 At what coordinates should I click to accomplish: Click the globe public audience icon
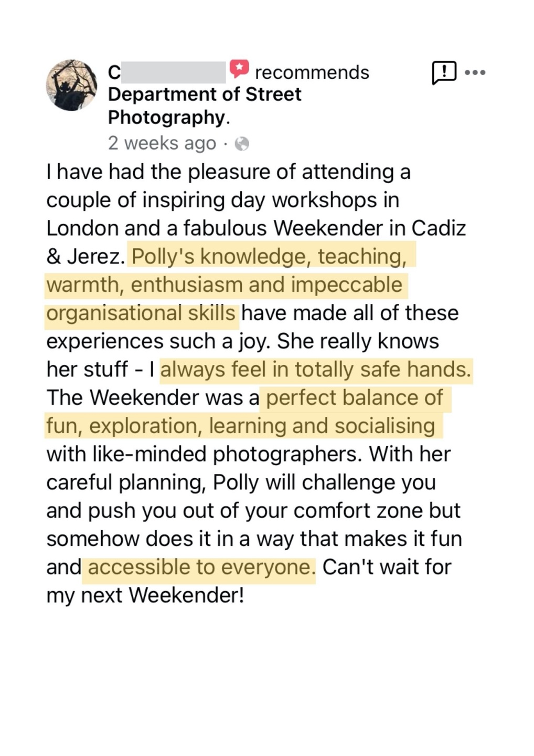241,143
